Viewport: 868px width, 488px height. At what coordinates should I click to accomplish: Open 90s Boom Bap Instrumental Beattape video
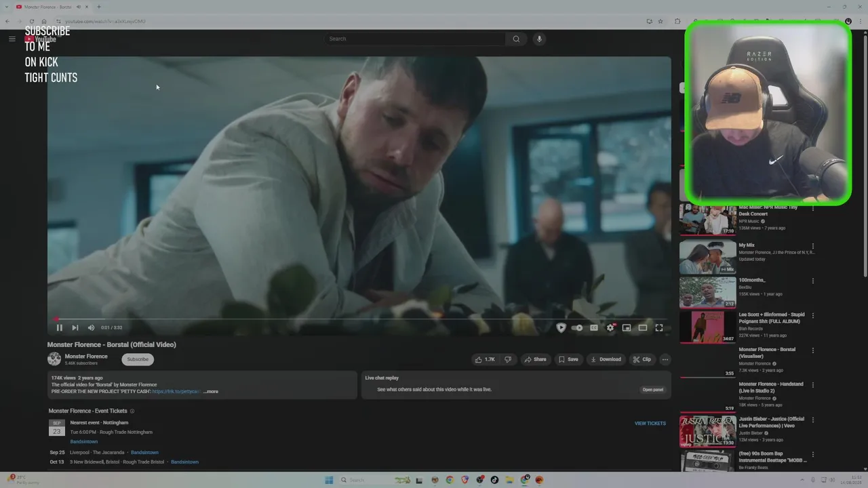coord(772,456)
